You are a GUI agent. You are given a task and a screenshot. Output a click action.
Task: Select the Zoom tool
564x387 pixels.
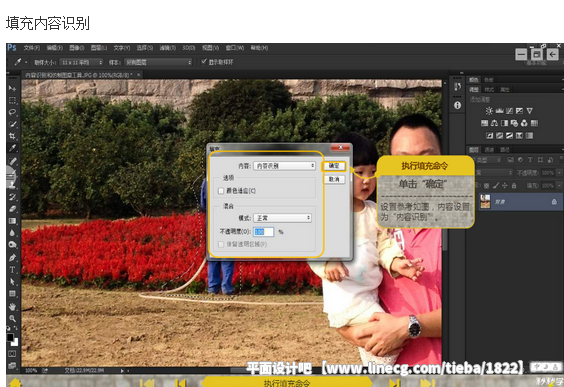coord(13,318)
